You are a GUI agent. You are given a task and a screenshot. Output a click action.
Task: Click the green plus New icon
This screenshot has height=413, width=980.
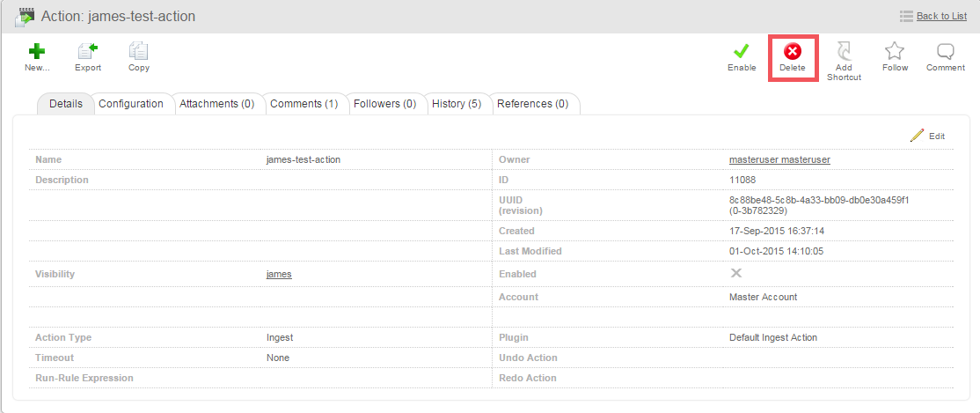pos(37,53)
